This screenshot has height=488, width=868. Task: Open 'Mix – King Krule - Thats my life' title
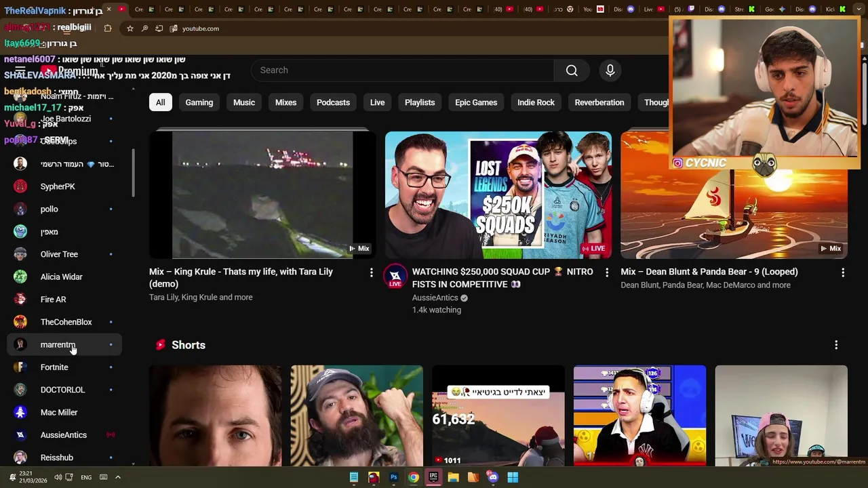[241, 278]
